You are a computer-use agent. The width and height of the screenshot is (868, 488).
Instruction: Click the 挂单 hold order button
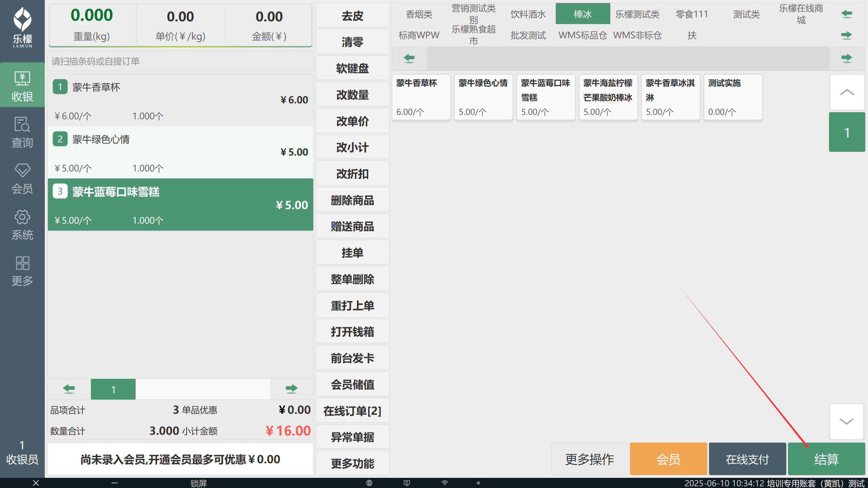tap(353, 253)
